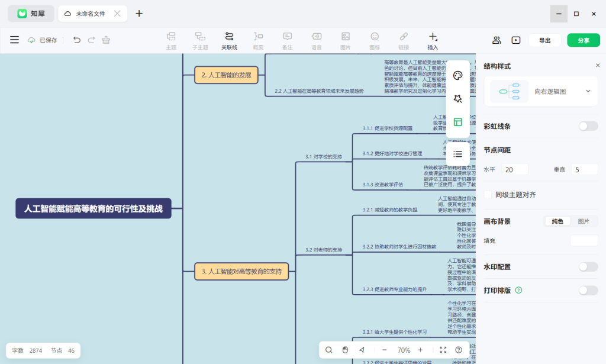The height and width of the screenshot is (364, 606).
Task: Click the cloud saved status icon
Action: (31, 40)
